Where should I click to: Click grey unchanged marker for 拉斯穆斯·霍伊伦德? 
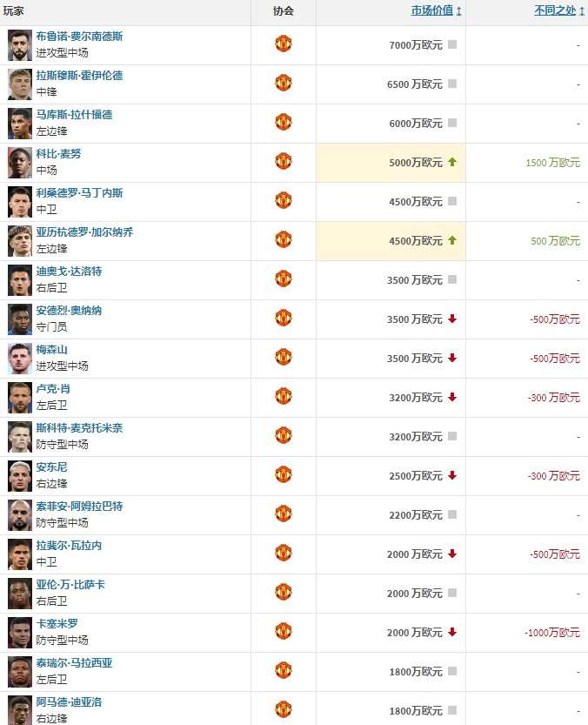click(x=452, y=84)
